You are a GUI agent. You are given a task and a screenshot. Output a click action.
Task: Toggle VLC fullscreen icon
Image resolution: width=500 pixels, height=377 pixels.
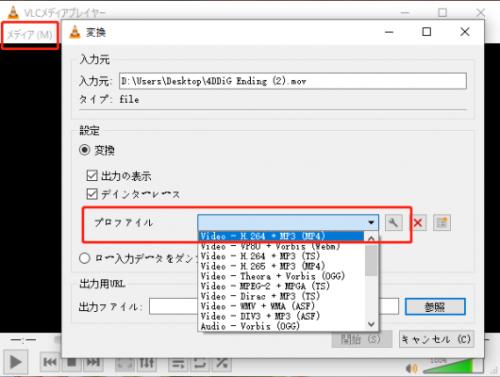click(x=125, y=363)
